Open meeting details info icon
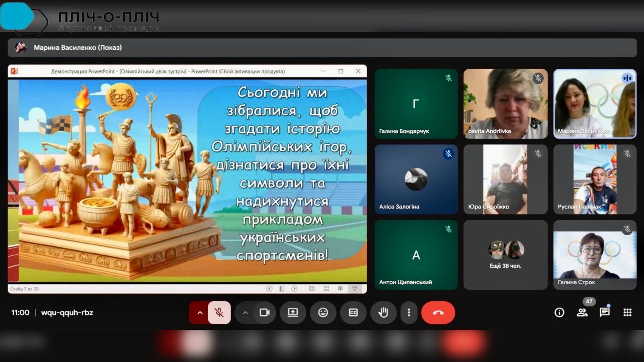 click(x=559, y=313)
